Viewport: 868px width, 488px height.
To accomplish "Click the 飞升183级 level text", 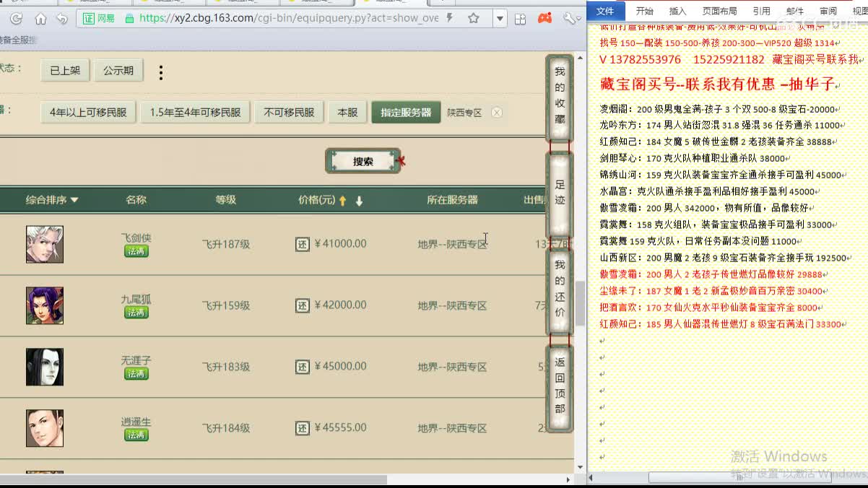I will click(226, 367).
